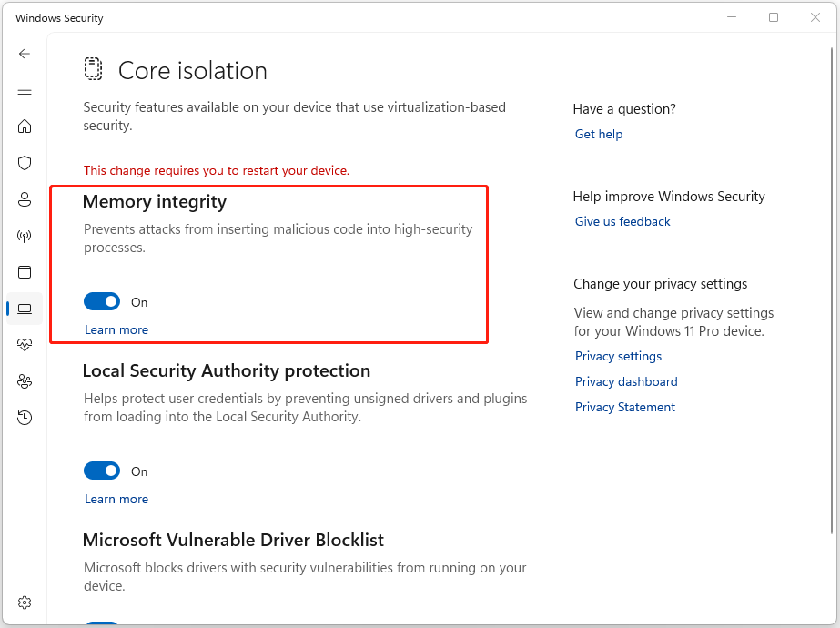This screenshot has height=628, width=840.
Task: Click Get help
Action: (598, 134)
